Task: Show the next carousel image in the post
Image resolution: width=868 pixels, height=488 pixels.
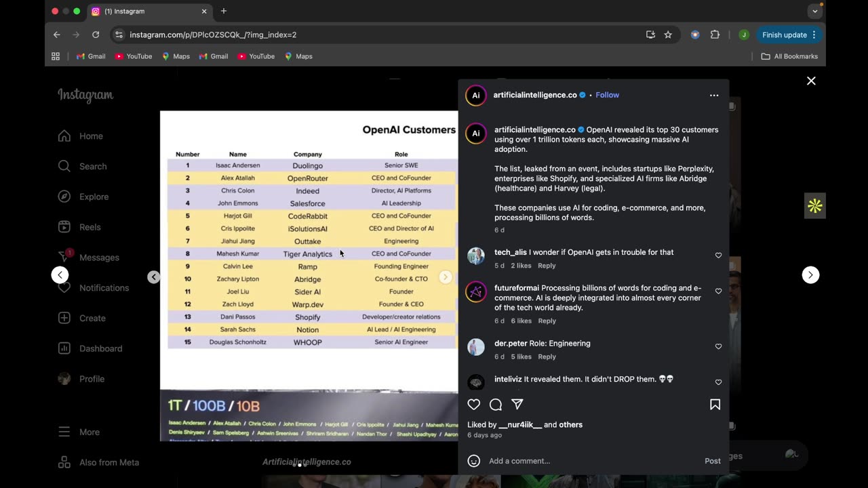Action: [446, 277]
